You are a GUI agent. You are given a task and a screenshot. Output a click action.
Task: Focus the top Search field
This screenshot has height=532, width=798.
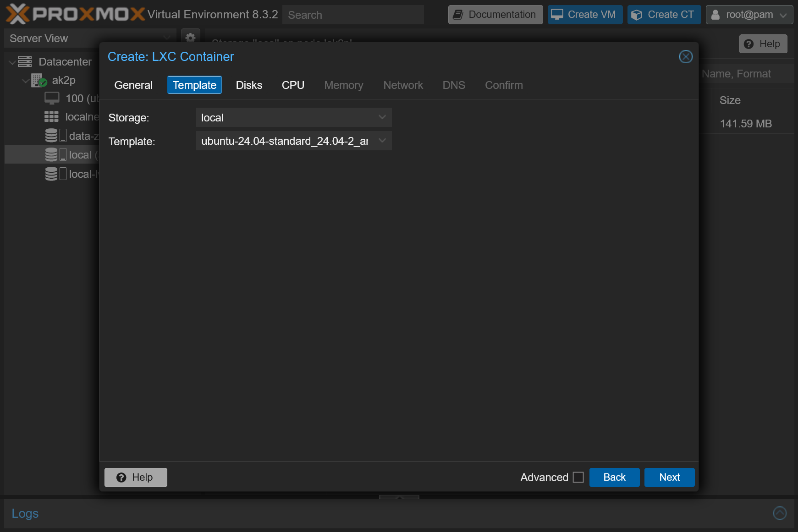click(x=353, y=15)
